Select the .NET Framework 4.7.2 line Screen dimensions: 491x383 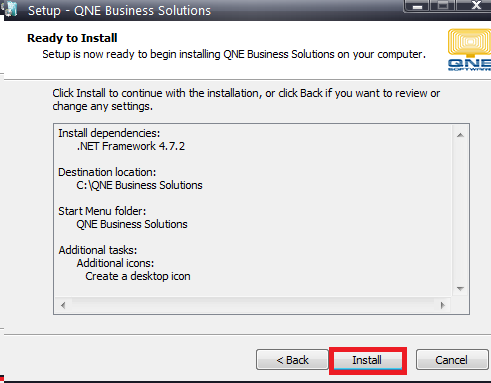tap(131, 146)
